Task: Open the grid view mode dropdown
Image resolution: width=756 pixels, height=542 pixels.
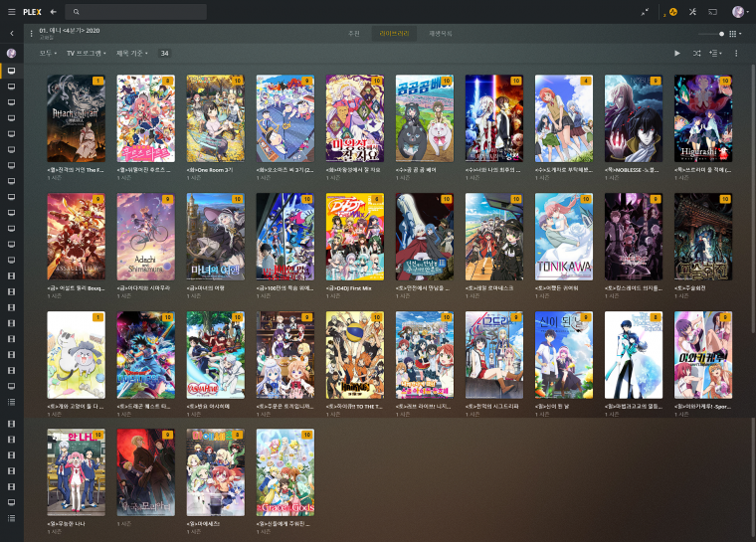Action: click(735, 34)
